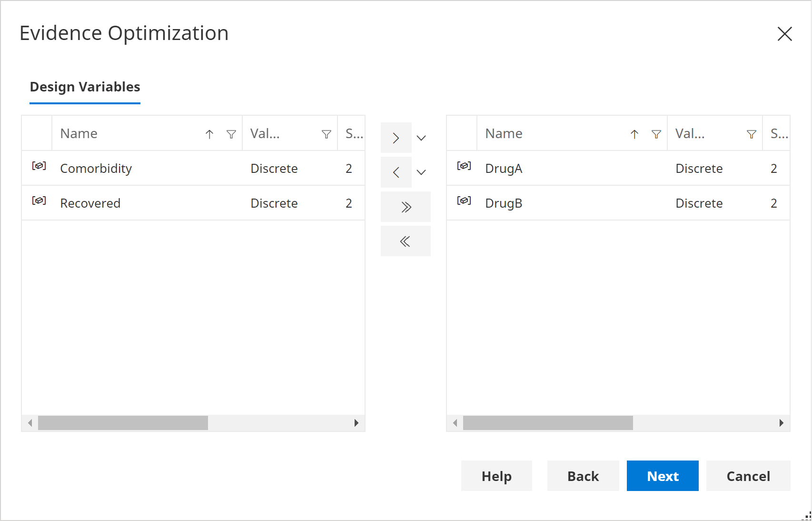Open the Val column filter in right table
Screen dimensions: 812x521
751,134
